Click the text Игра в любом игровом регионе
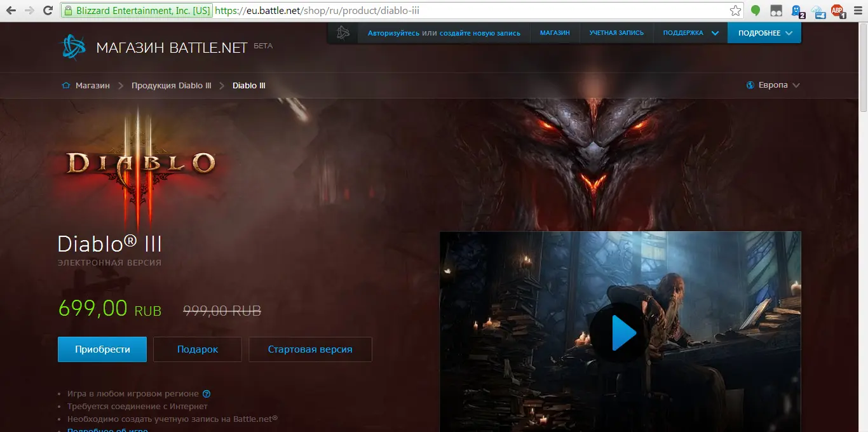The height and width of the screenshot is (432, 868). coord(133,394)
